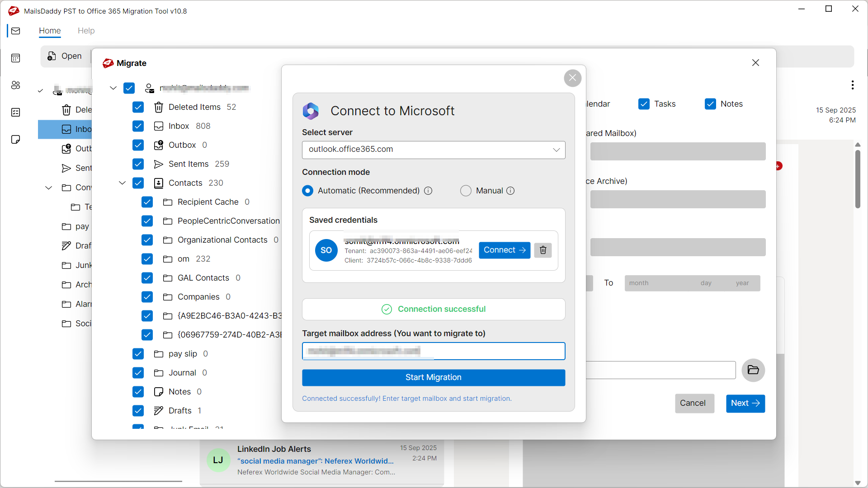Open the Select server dropdown
Viewport: 868px width, 488px height.
pyautogui.click(x=434, y=150)
